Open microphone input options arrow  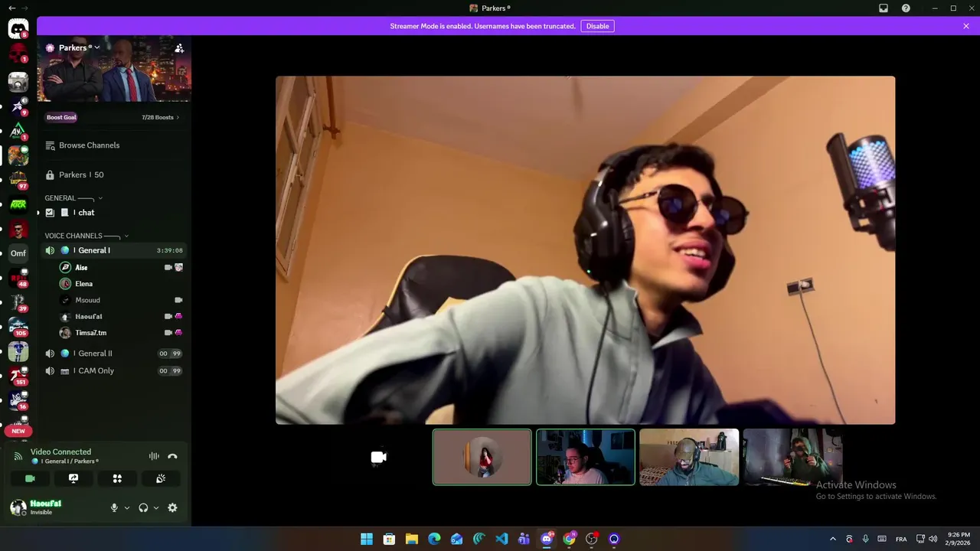coord(127,507)
